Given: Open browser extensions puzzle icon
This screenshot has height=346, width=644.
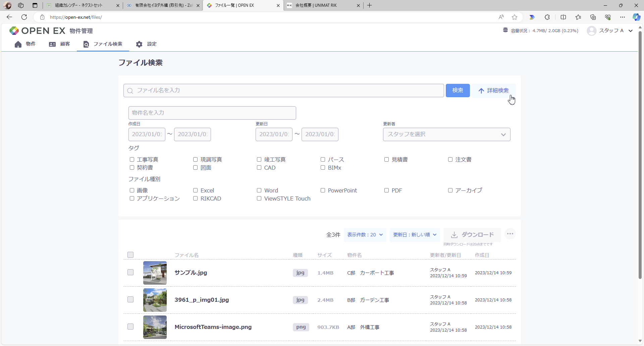Looking at the screenshot, I should (547, 17).
